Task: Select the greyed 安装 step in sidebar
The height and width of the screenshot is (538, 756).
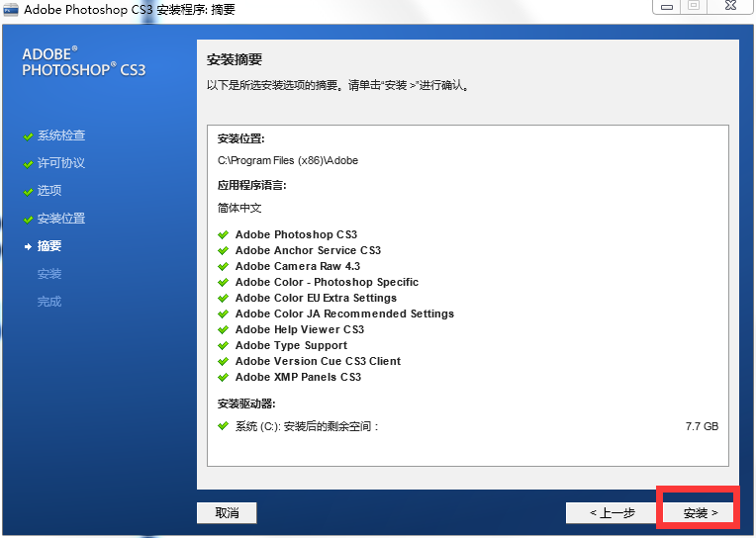Action: click(49, 274)
